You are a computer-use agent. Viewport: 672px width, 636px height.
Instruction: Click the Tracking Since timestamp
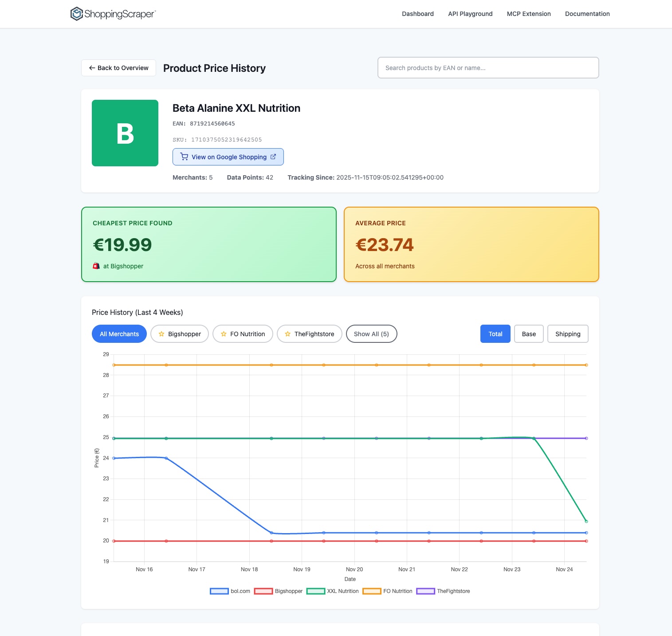(x=390, y=177)
